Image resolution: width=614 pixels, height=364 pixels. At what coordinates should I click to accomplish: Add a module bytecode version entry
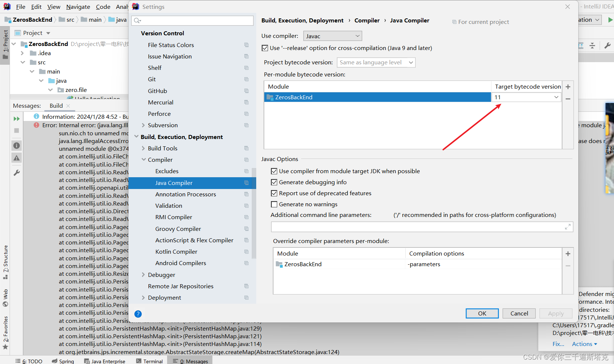point(568,86)
